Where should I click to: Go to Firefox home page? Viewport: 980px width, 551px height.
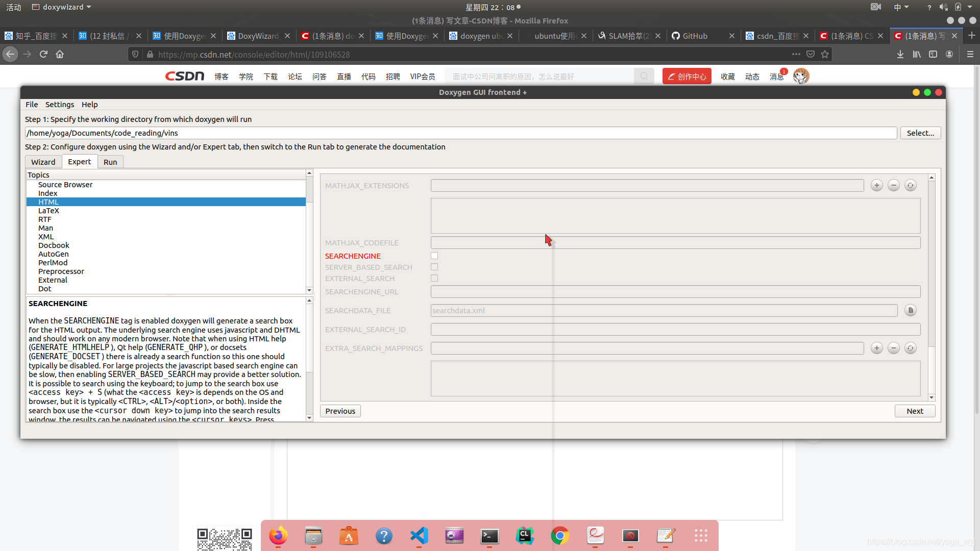pos(60,54)
